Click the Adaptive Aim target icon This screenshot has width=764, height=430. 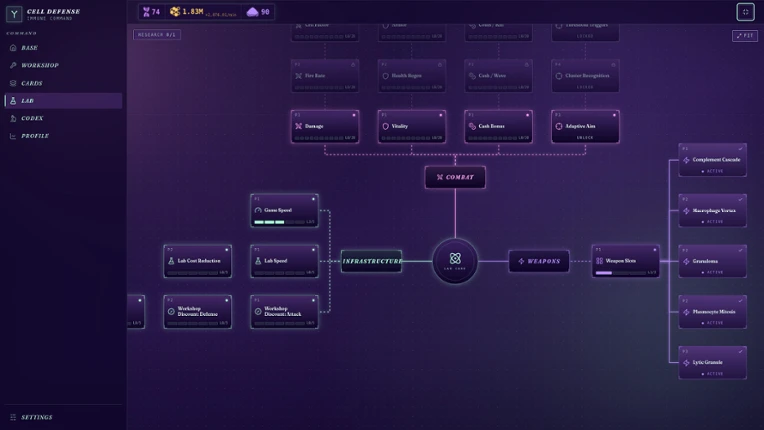[x=559, y=126]
